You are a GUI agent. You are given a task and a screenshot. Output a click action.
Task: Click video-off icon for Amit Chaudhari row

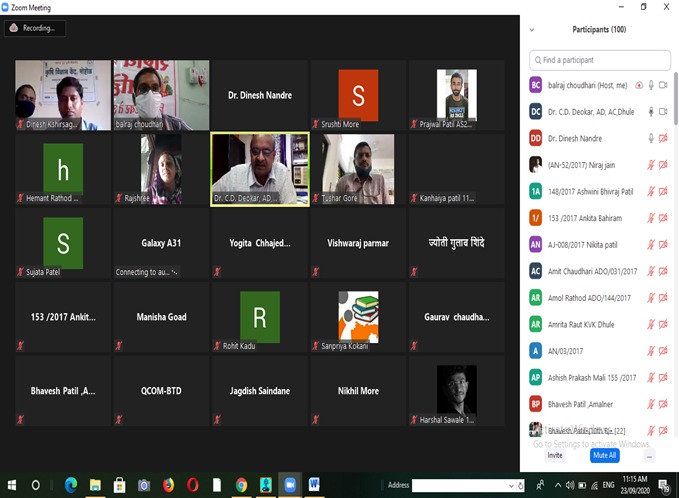(x=663, y=271)
